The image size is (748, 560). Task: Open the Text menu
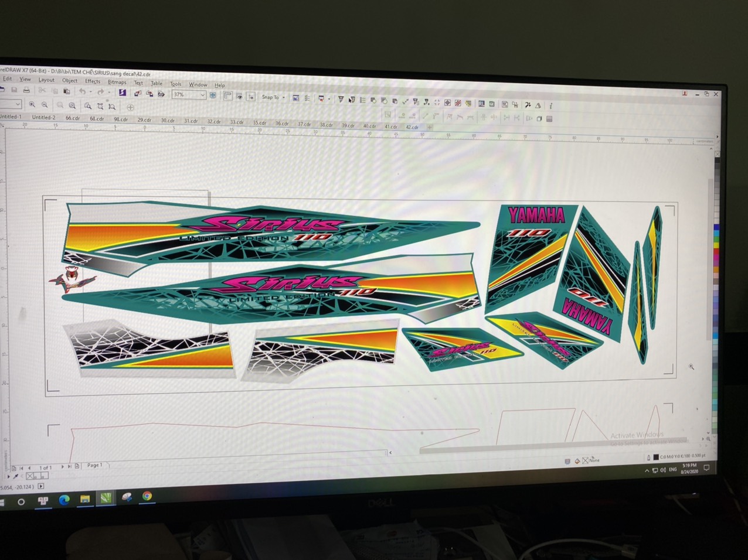point(138,83)
